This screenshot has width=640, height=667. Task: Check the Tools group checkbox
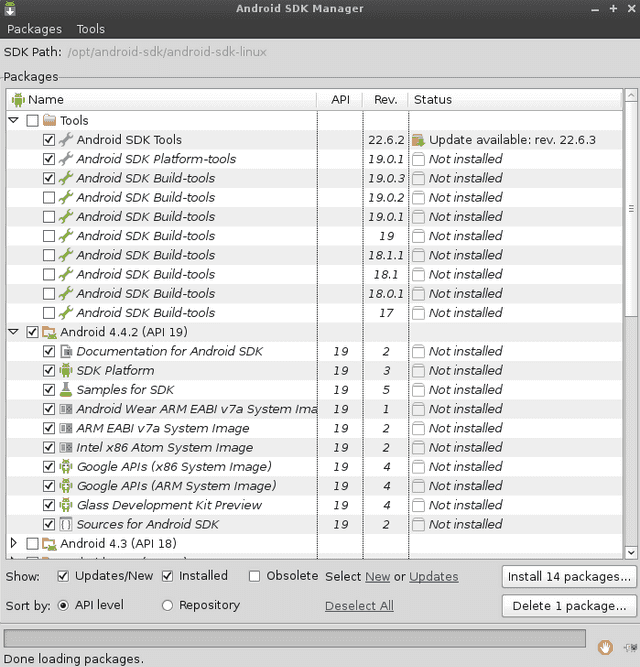[32, 120]
